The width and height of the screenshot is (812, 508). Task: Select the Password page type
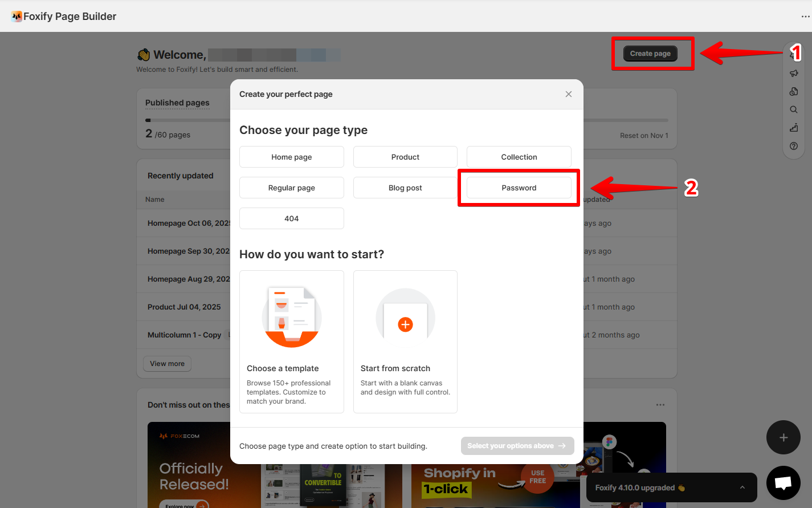[x=519, y=188]
